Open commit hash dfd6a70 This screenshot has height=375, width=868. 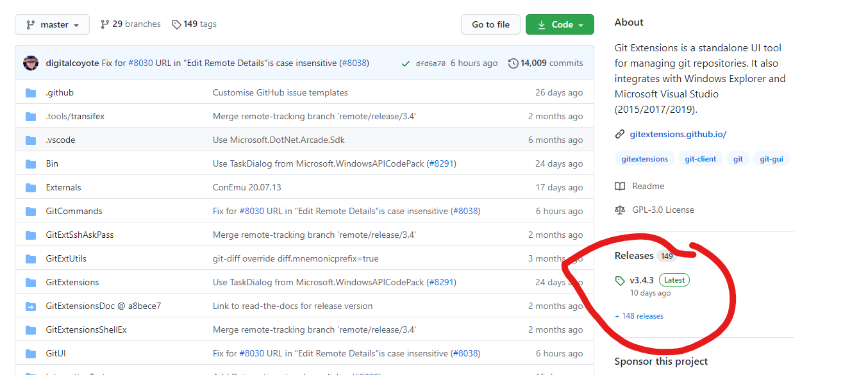point(430,63)
